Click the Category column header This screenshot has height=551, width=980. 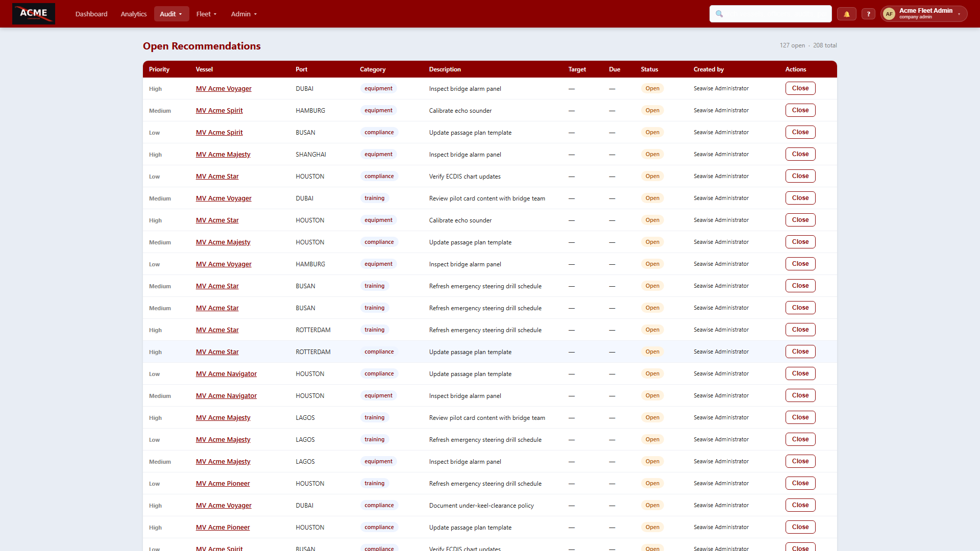pos(373,69)
